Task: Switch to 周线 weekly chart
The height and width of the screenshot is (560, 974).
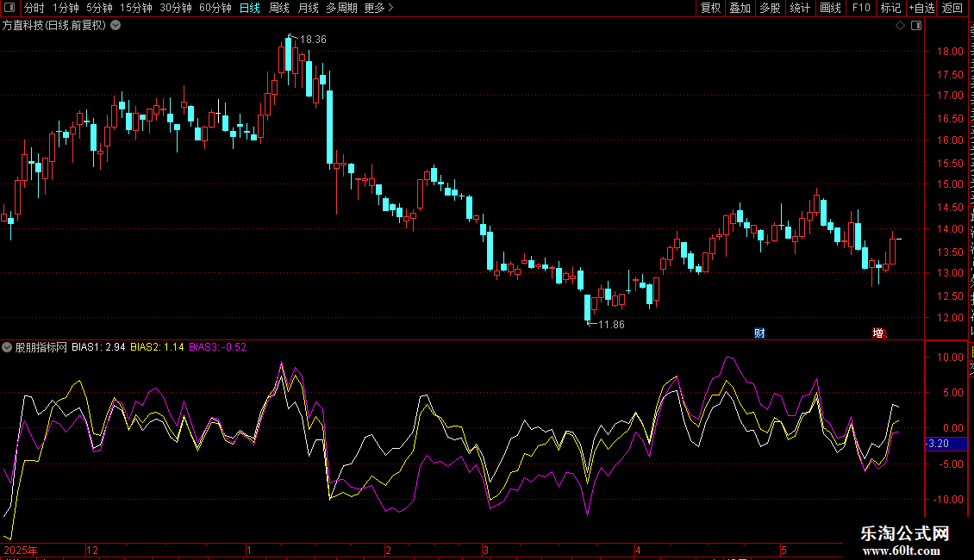Action: coord(279,8)
